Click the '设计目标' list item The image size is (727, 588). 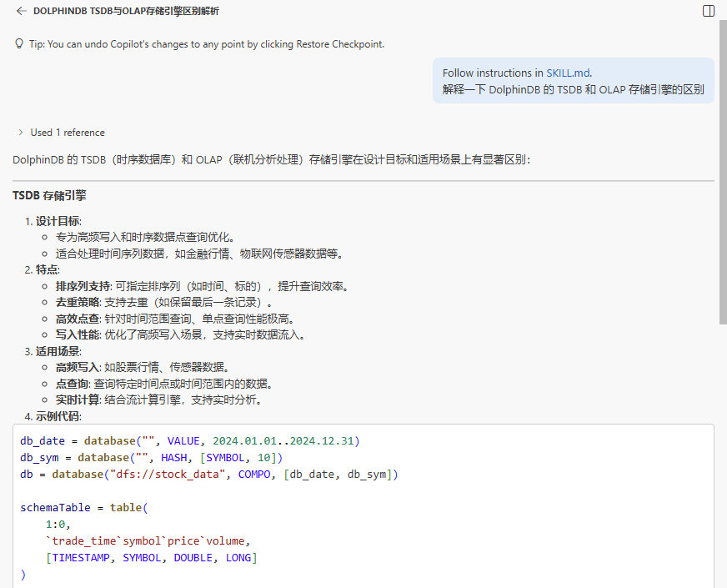tap(58, 222)
